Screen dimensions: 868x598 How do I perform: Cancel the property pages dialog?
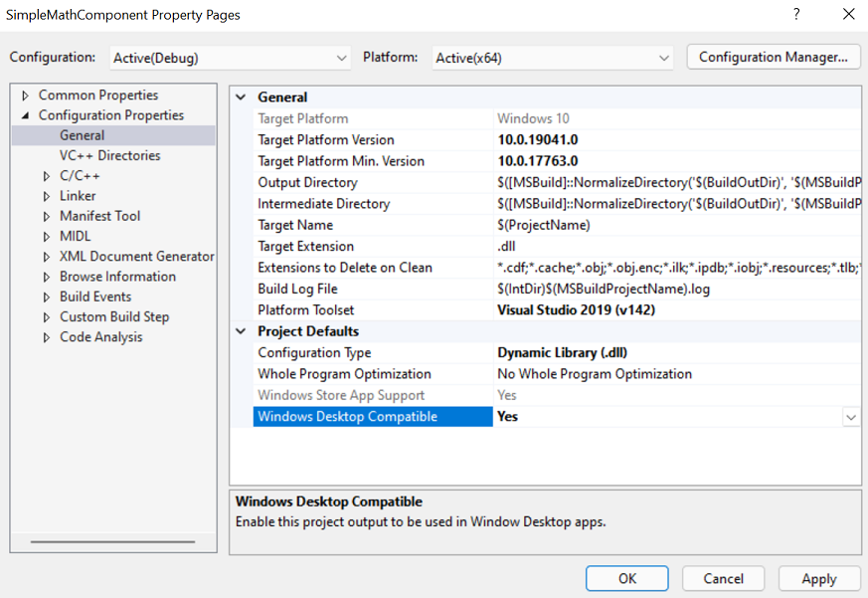click(x=723, y=578)
